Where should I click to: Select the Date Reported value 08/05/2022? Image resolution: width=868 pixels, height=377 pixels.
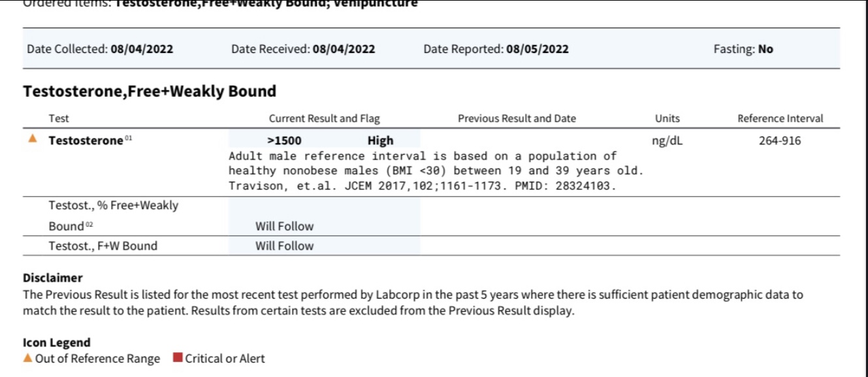pyautogui.click(x=537, y=49)
